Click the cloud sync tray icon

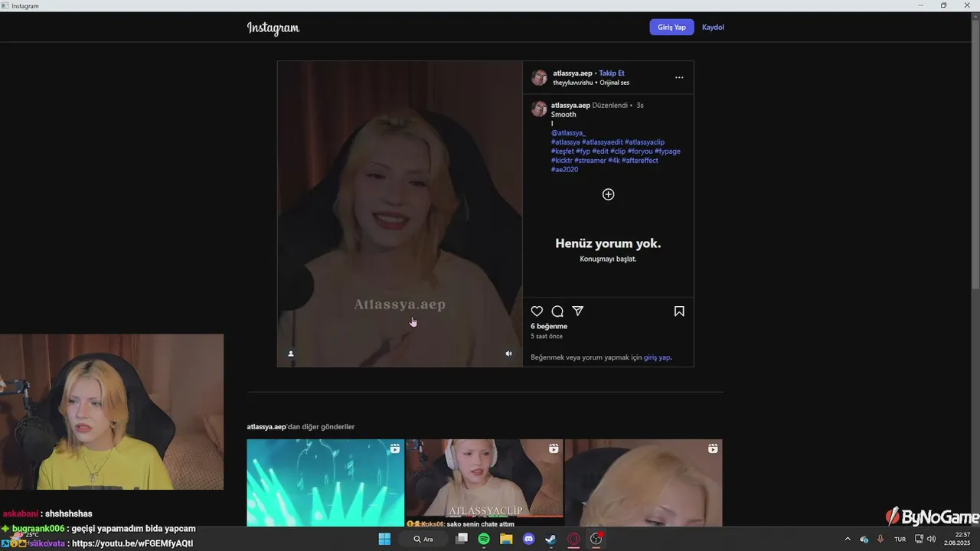864,540
